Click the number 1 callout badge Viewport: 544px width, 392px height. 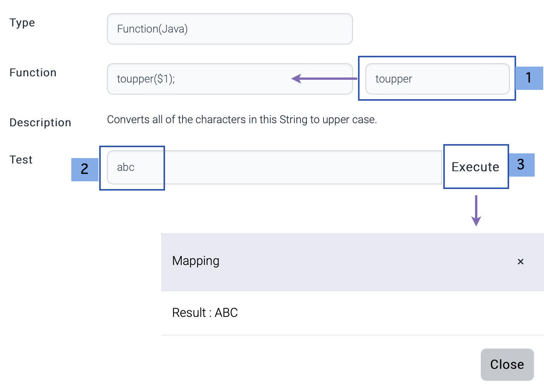pos(529,78)
